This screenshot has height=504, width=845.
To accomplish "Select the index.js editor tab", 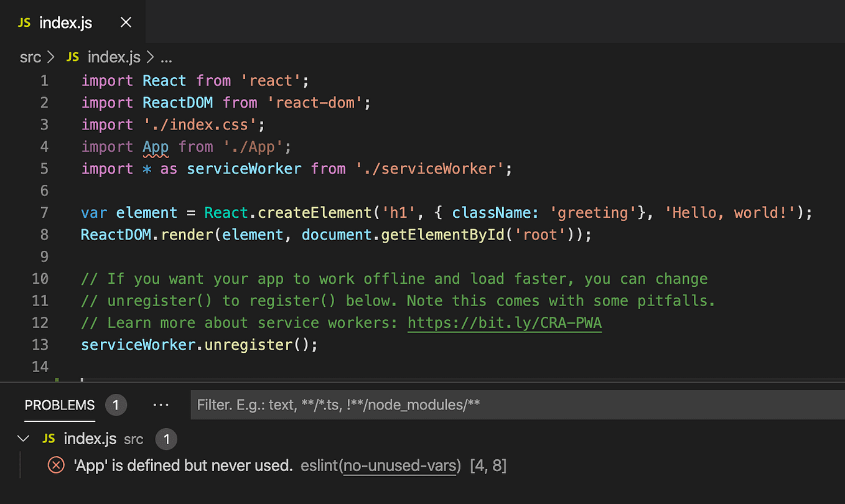I will point(65,22).
